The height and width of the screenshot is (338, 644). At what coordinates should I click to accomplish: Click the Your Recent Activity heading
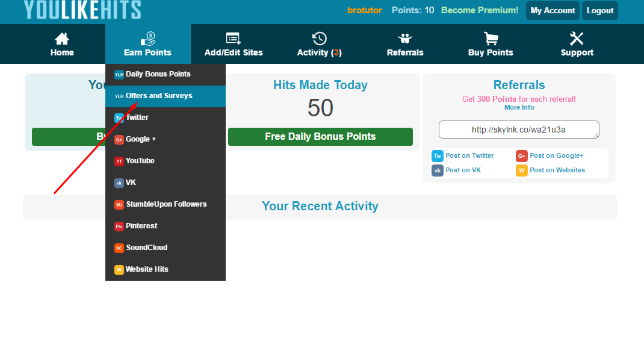[320, 206]
